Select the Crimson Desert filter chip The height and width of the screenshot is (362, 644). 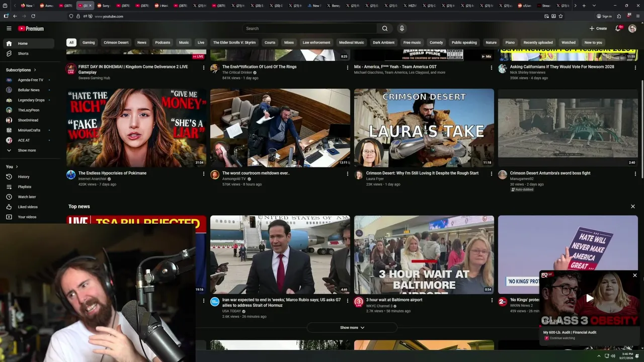(x=116, y=43)
